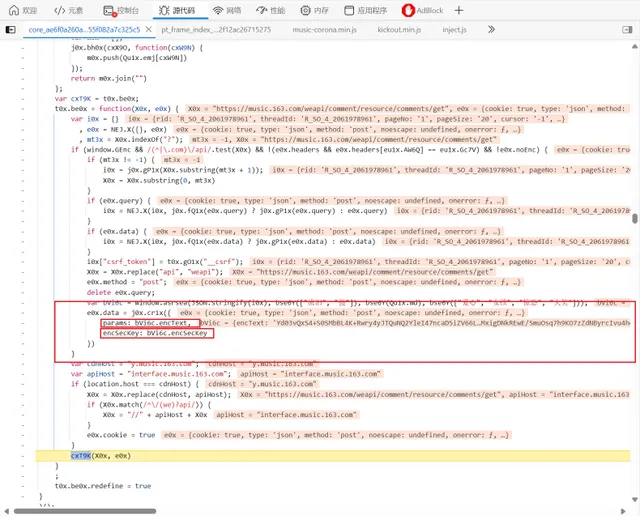640x516 pixels.
Task: Open the Console (控制台) tab
Action: [x=121, y=10]
